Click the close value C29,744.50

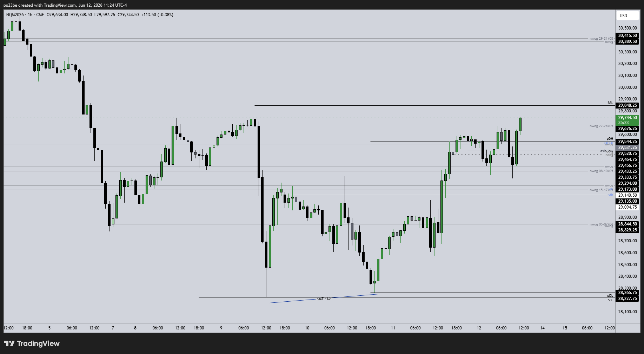128,15
